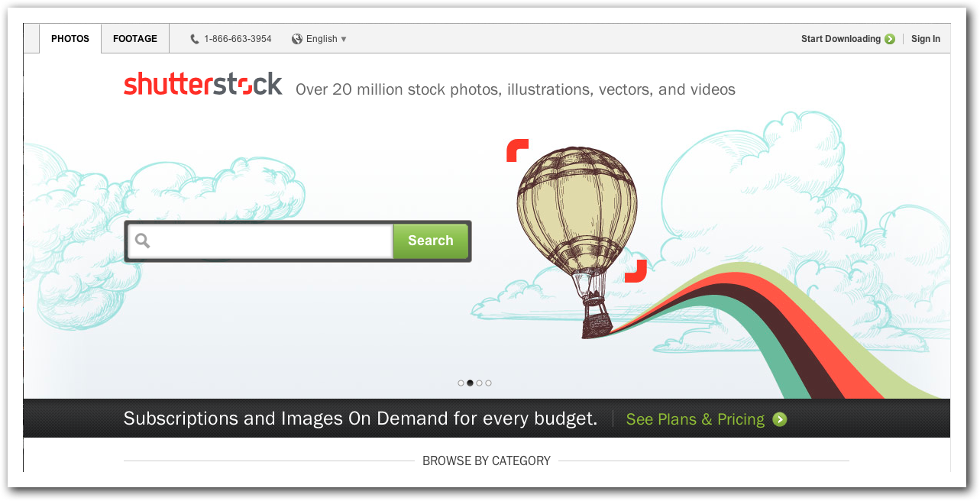Select the first carousel slide dot
This screenshot has width=980, height=501.
pos(461,383)
